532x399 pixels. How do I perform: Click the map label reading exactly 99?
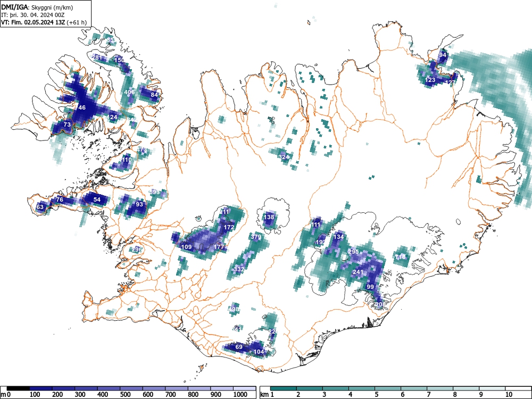pos(370,287)
